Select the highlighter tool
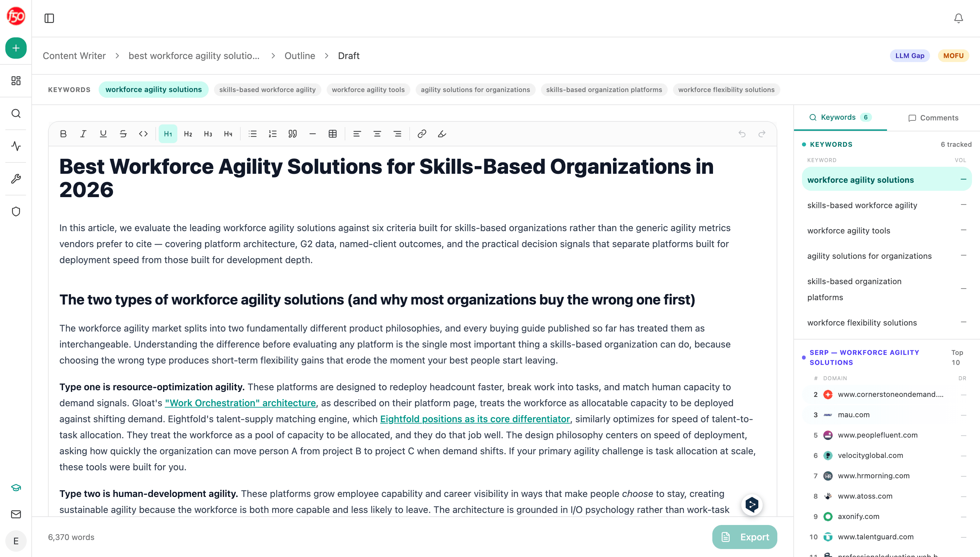The height and width of the screenshot is (557, 980). click(x=442, y=134)
